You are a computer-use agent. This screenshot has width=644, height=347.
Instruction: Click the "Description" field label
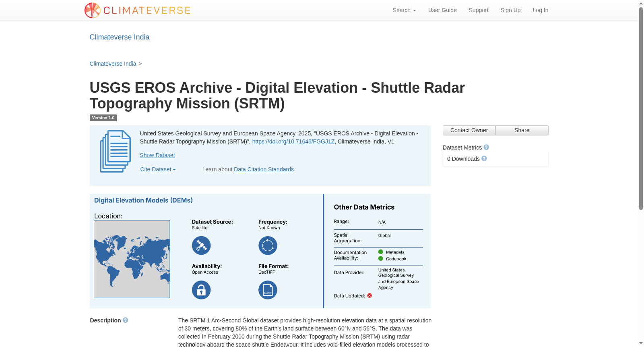(105, 320)
